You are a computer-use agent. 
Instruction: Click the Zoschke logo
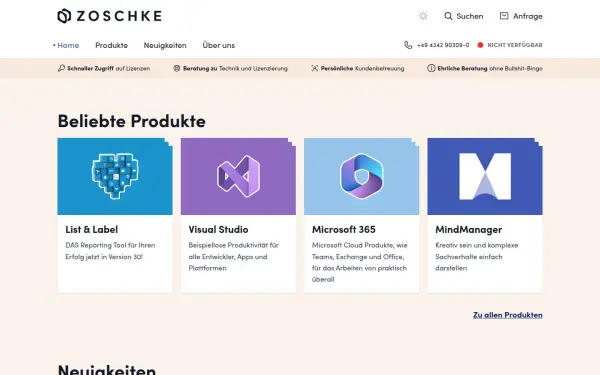(109, 16)
